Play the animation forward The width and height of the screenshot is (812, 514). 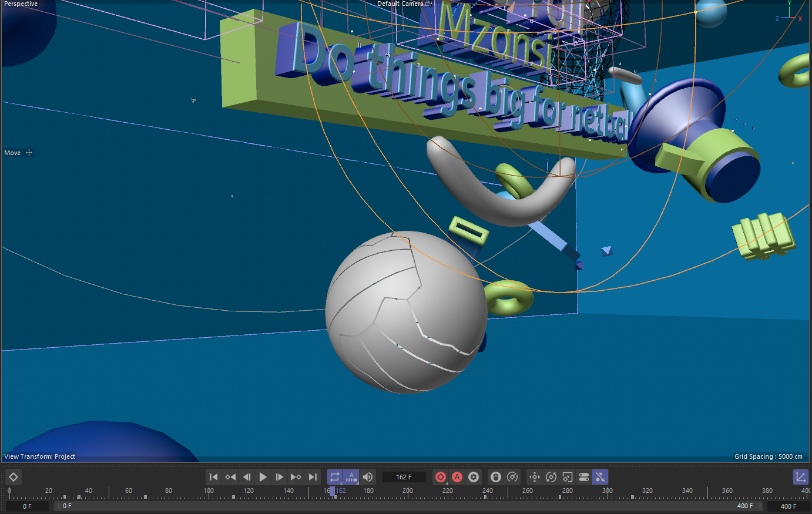(x=263, y=477)
